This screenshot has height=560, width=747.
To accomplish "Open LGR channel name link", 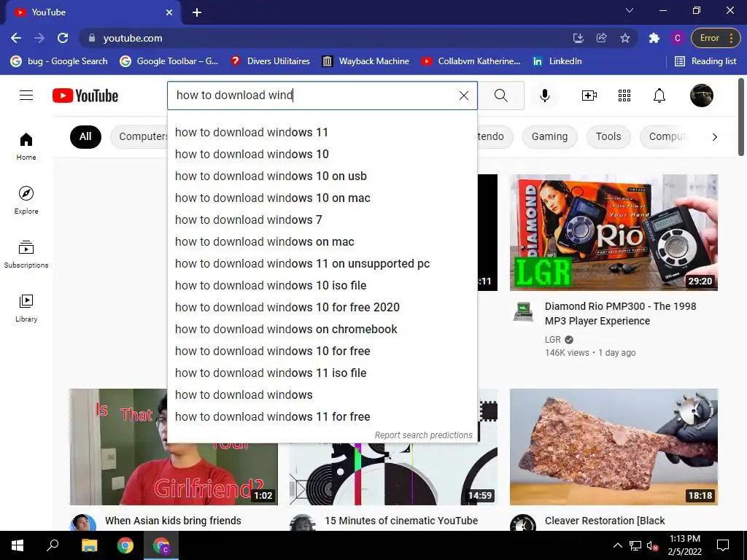I will tap(553, 340).
